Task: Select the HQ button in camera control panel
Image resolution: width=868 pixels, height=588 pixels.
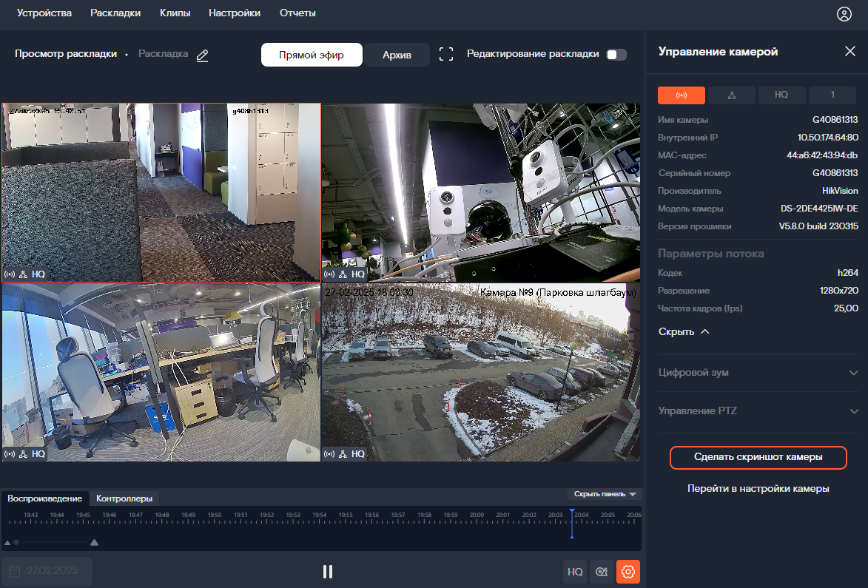Action: coord(781,95)
